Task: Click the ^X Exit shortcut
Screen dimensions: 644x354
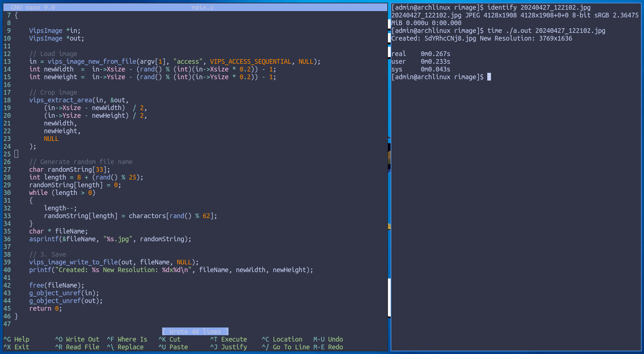Action: pos(16,347)
